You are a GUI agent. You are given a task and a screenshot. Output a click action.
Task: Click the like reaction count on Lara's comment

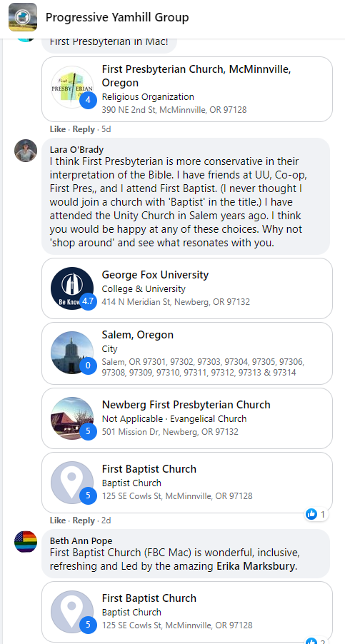[x=316, y=514]
